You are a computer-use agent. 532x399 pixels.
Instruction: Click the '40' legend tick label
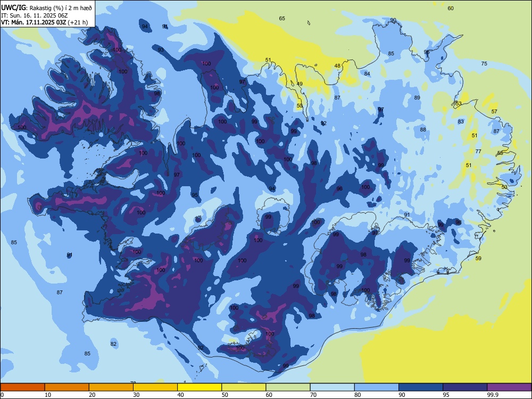180,395
